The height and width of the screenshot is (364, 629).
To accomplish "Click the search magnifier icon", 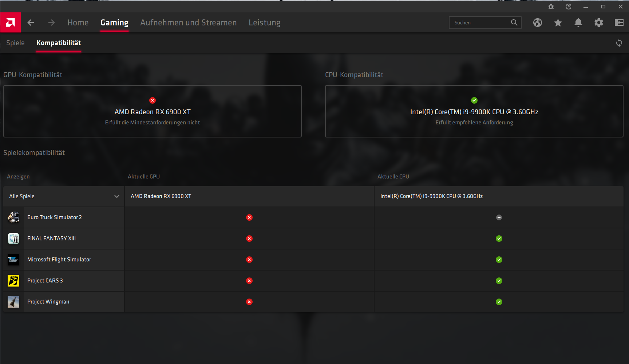I will (514, 23).
